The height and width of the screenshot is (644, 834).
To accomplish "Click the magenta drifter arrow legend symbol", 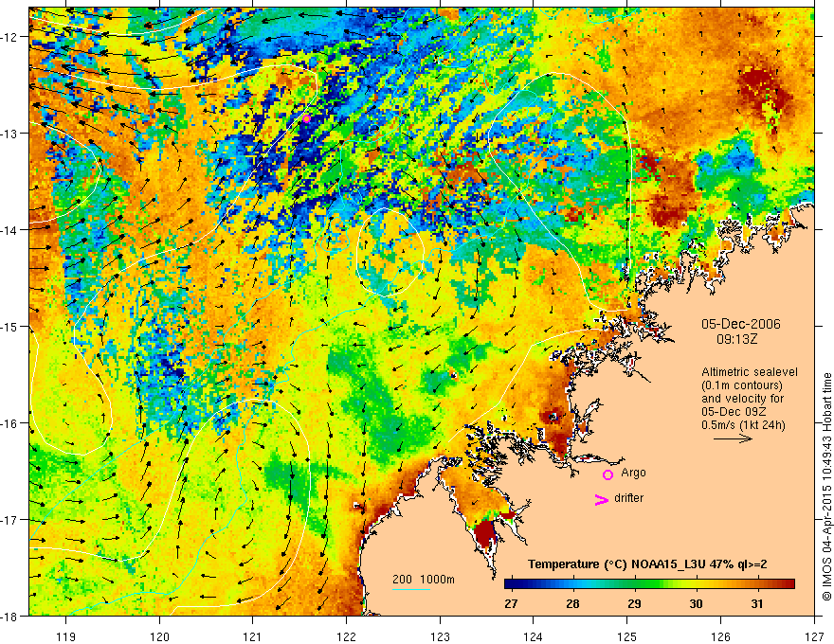I will 602,499.
